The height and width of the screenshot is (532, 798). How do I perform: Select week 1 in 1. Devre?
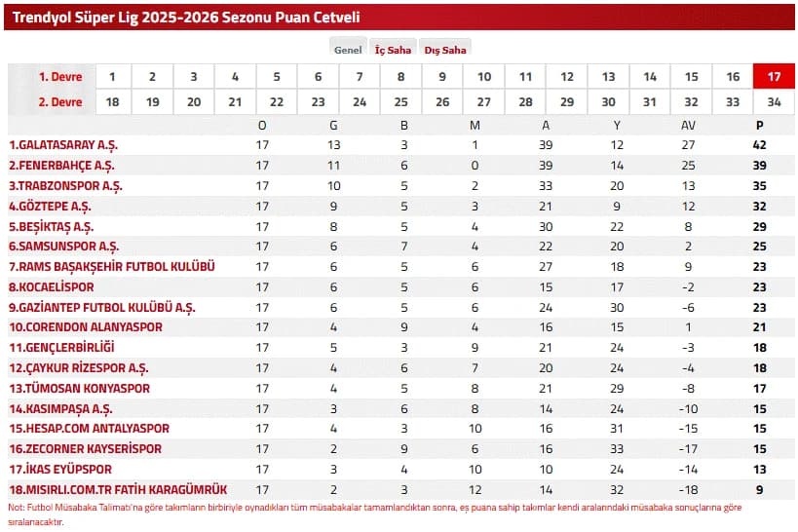pos(113,77)
